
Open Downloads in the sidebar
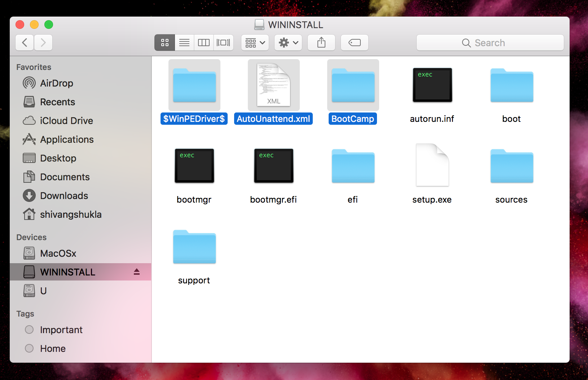point(80,196)
